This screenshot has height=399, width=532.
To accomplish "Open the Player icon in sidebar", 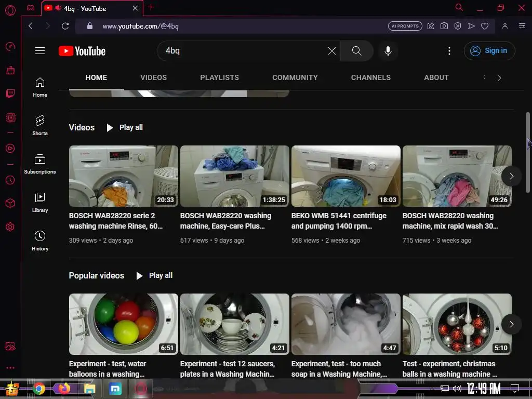I will (x=10, y=148).
